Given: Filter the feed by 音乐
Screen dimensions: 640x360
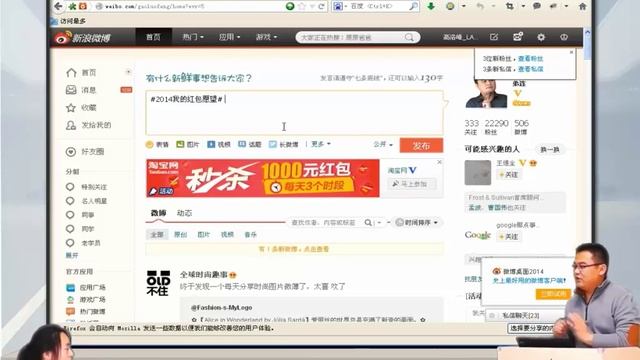Looking at the screenshot, I should point(250,235).
